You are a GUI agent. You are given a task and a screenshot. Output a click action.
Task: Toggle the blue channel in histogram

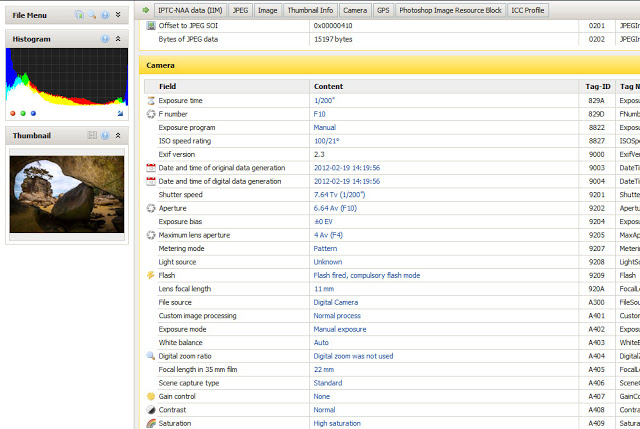point(34,114)
